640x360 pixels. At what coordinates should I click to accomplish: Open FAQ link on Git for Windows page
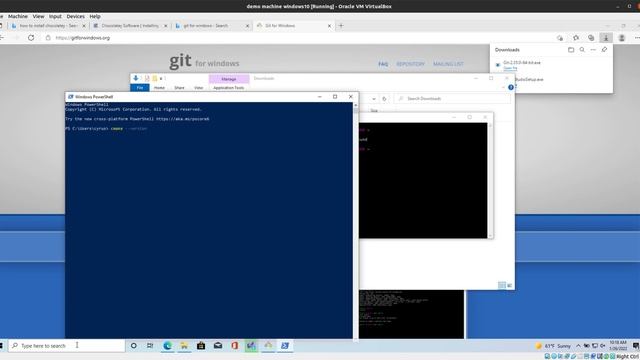[x=383, y=64]
